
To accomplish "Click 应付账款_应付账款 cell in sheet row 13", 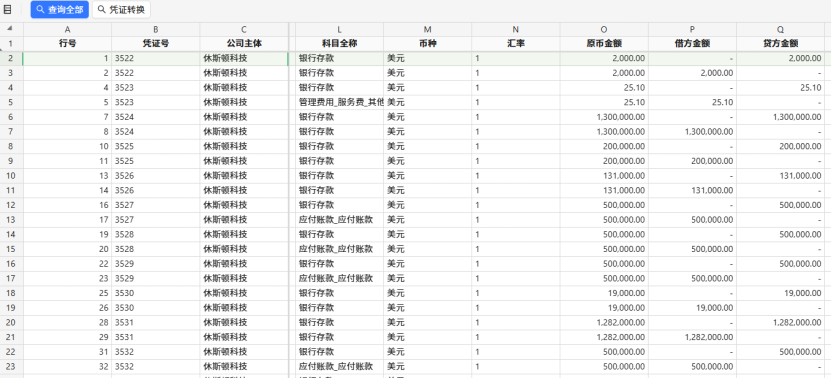I will pos(340,219).
